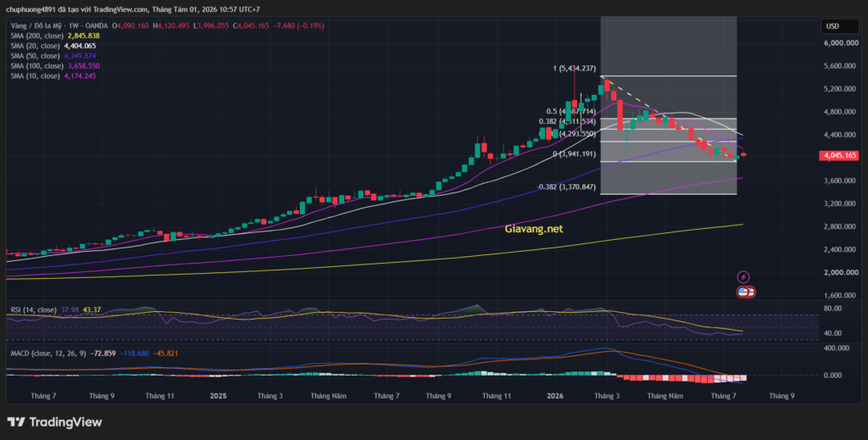
Task: Click the 6,000.000 price axis label
Action: pos(841,42)
